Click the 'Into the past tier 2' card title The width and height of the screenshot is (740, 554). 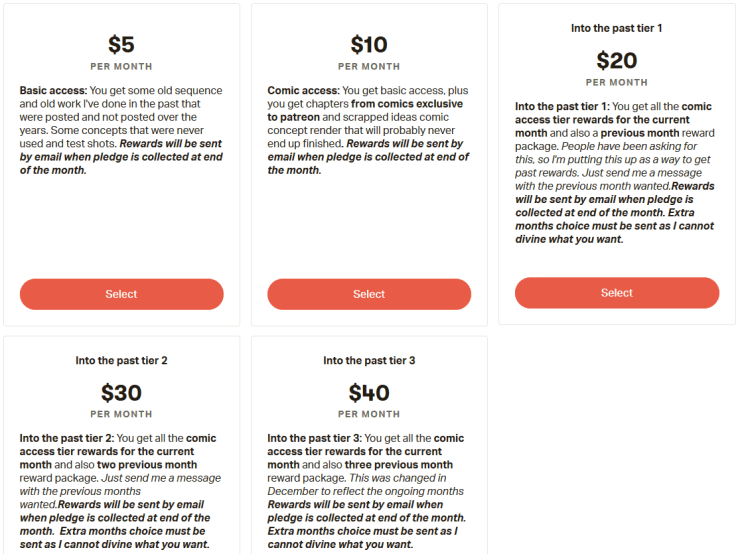pos(121,360)
